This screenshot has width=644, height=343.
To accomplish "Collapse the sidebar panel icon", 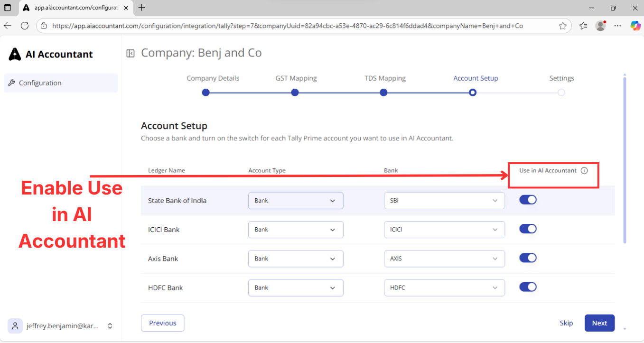I will point(131,53).
